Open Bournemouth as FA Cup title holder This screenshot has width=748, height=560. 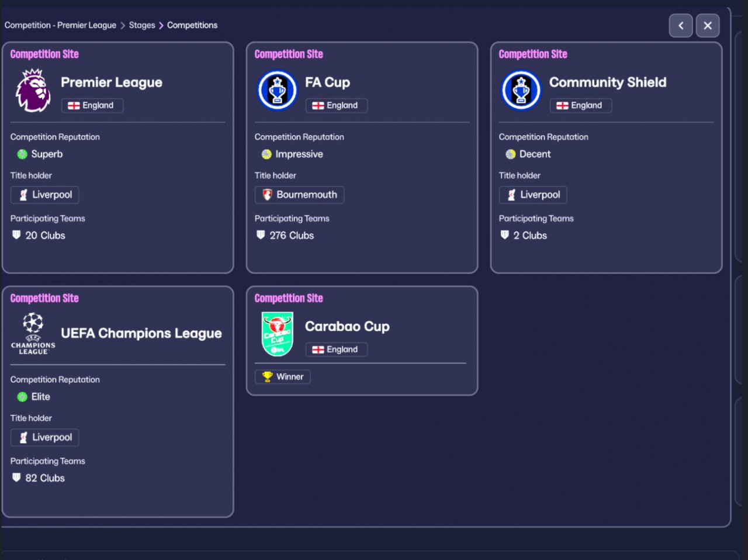(299, 195)
